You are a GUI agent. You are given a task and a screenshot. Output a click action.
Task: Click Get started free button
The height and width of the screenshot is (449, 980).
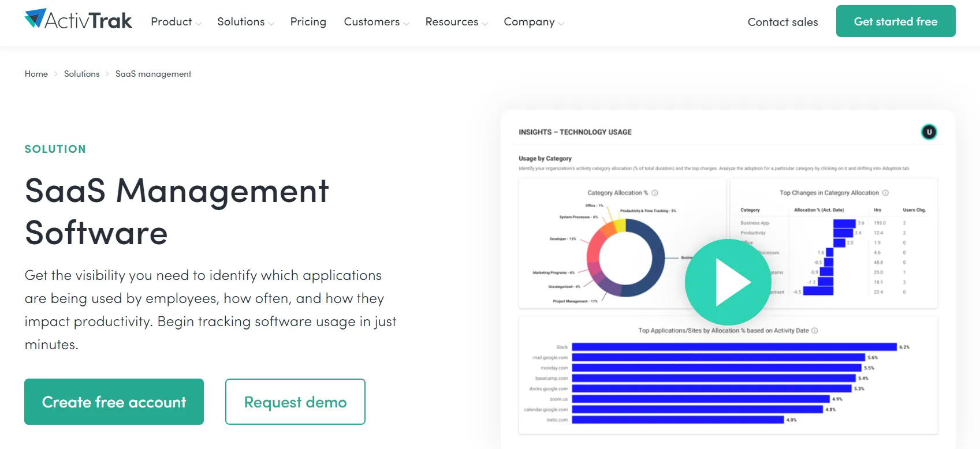tap(896, 21)
